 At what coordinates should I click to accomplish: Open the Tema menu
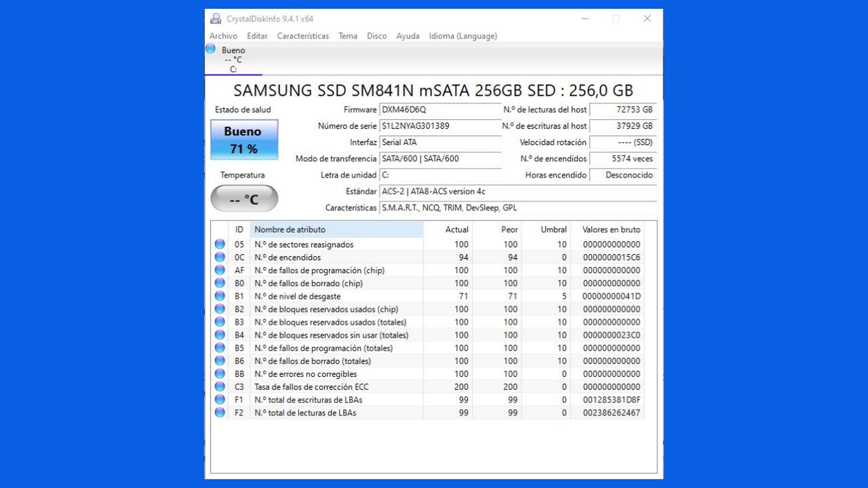click(x=347, y=36)
